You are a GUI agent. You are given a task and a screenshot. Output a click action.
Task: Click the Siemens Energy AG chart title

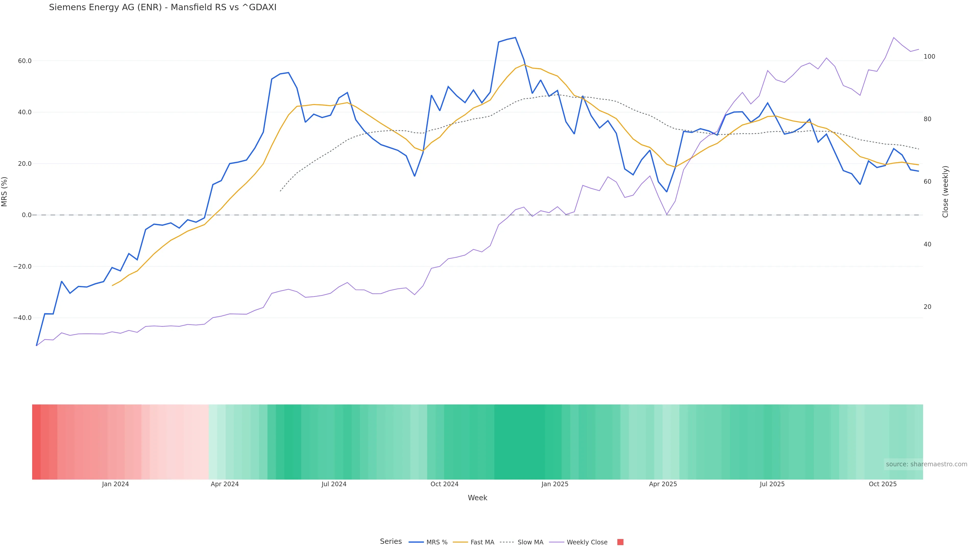163,7
